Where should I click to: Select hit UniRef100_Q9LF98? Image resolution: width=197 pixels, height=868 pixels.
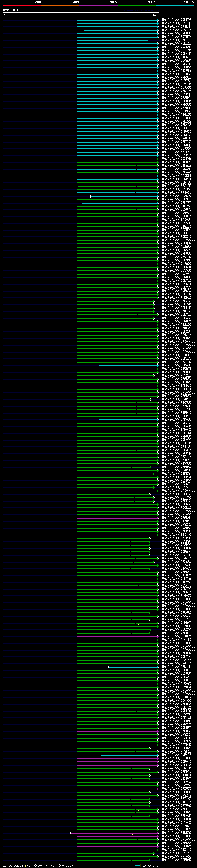coord(177,20)
